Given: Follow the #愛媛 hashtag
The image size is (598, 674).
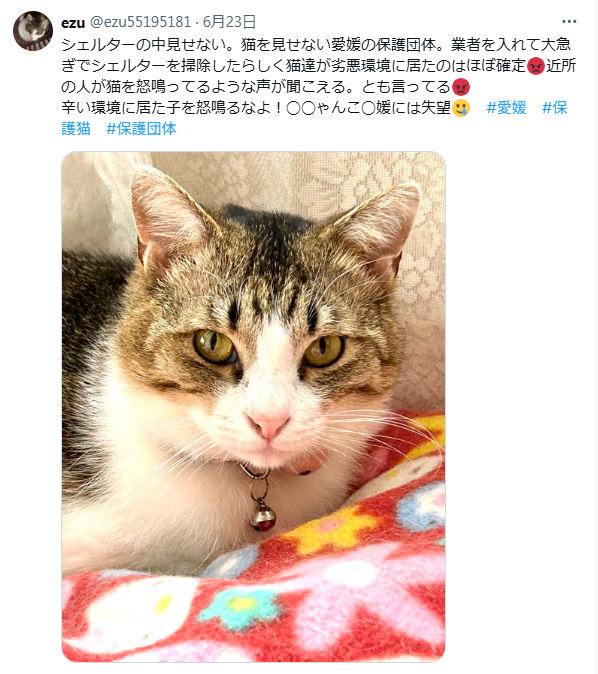Looking at the screenshot, I should pos(506,108).
